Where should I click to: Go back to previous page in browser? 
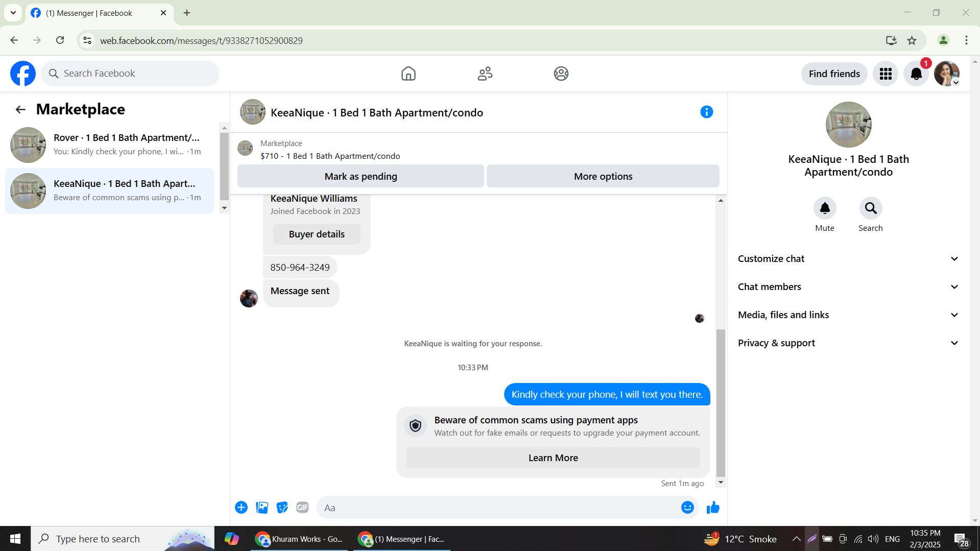click(x=14, y=40)
